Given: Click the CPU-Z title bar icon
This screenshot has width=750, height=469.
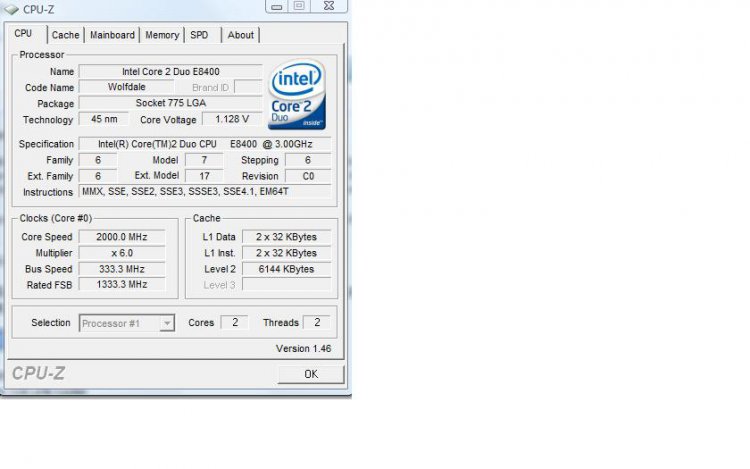Looking at the screenshot, I should pyautogui.click(x=11, y=9).
